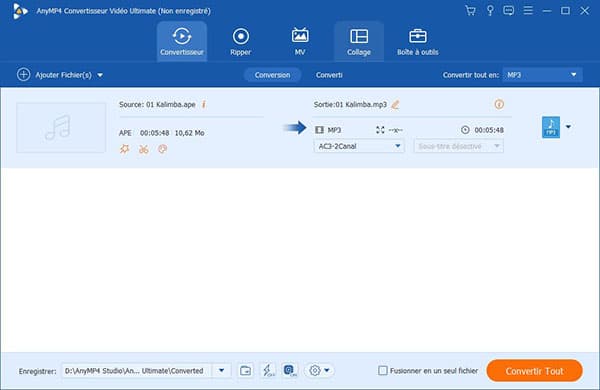The width and height of the screenshot is (600, 390).
Task: Open the cut scissors tool
Action: pyautogui.click(x=143, y=149)
